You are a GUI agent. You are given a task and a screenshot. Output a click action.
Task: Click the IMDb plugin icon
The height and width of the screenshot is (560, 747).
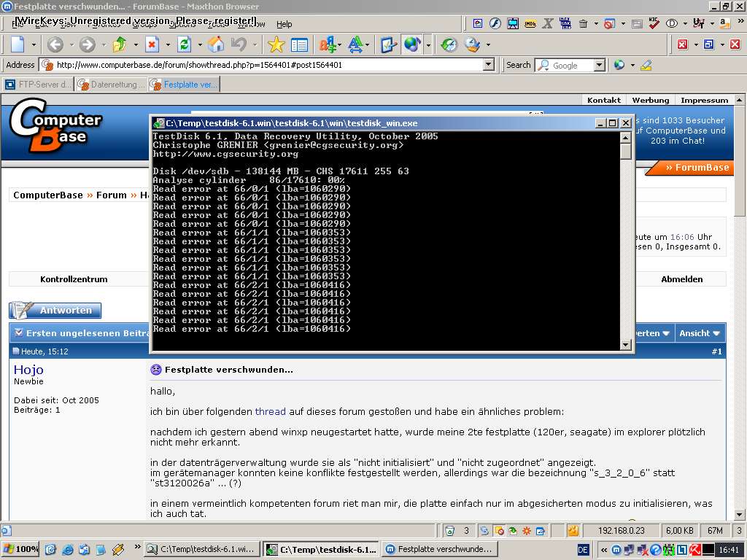click(530, 23)
